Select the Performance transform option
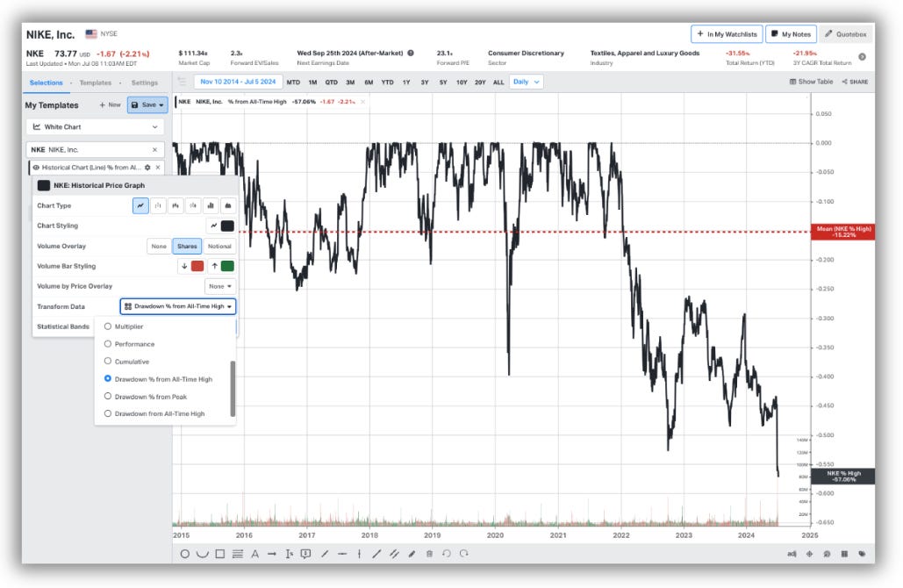The image size is (903, 588). point(129,344)
